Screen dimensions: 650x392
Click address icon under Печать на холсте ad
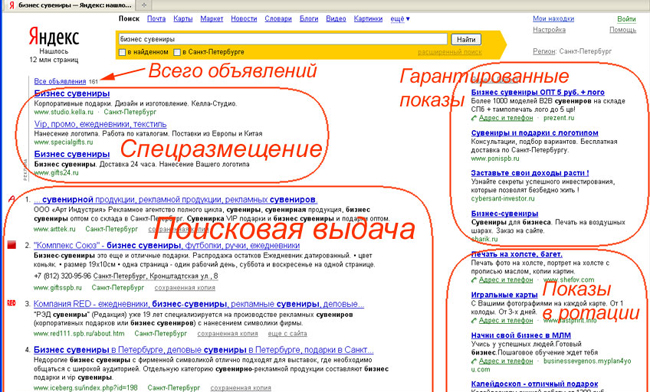pos(474,280)
